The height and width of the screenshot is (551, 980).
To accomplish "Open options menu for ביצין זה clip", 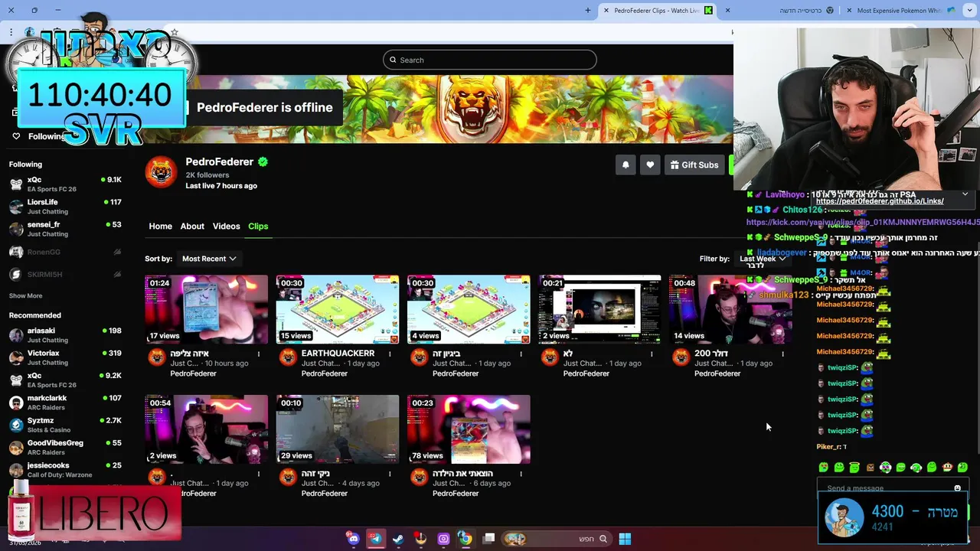I will pos(521,354).
